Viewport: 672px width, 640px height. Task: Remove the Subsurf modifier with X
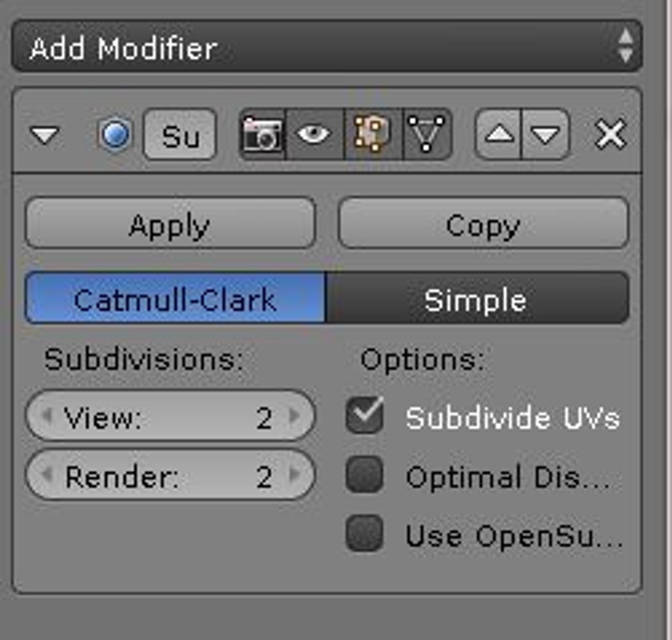coord(610,135)
